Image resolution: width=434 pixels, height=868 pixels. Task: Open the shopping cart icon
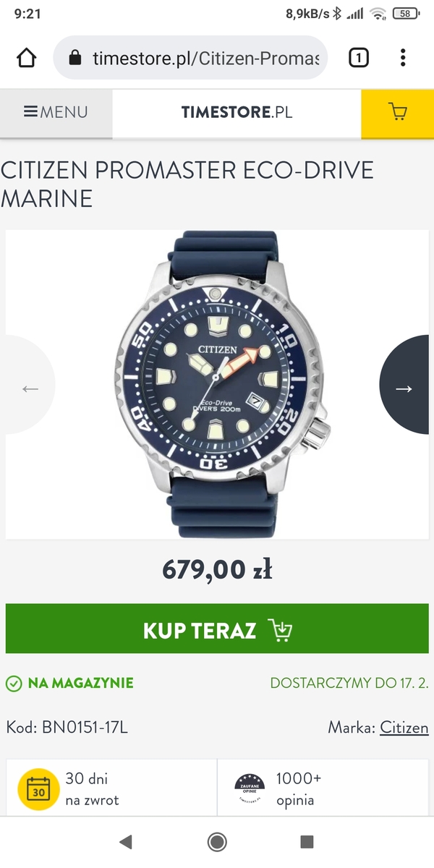coord(397,113)
